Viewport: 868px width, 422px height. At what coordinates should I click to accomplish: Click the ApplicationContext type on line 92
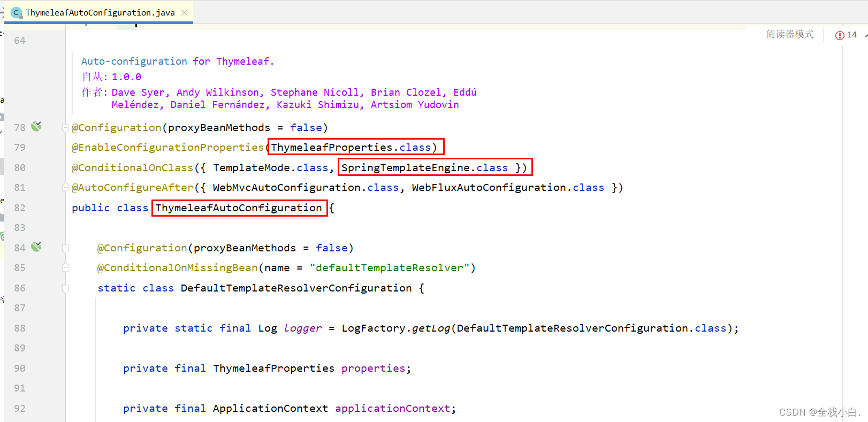coord(271,409)
